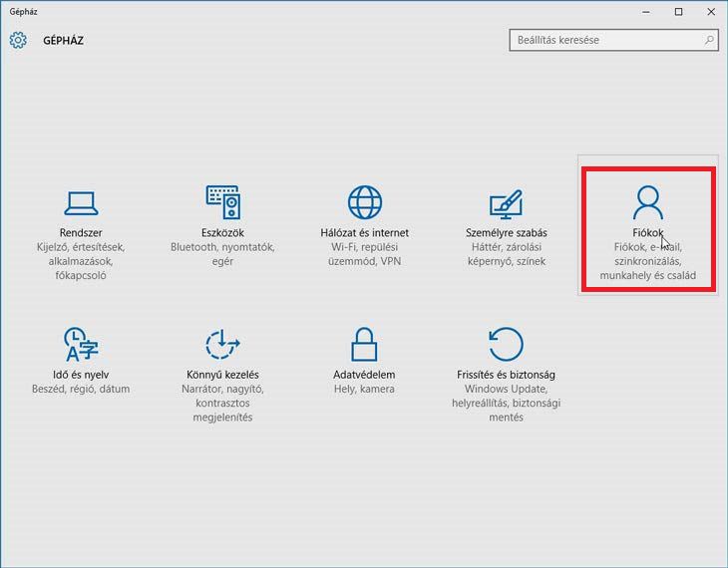This screenshot has width=728, height=568.
Task: Open the Frissítés és biztonság refresh icon
Action: point(506,345)
